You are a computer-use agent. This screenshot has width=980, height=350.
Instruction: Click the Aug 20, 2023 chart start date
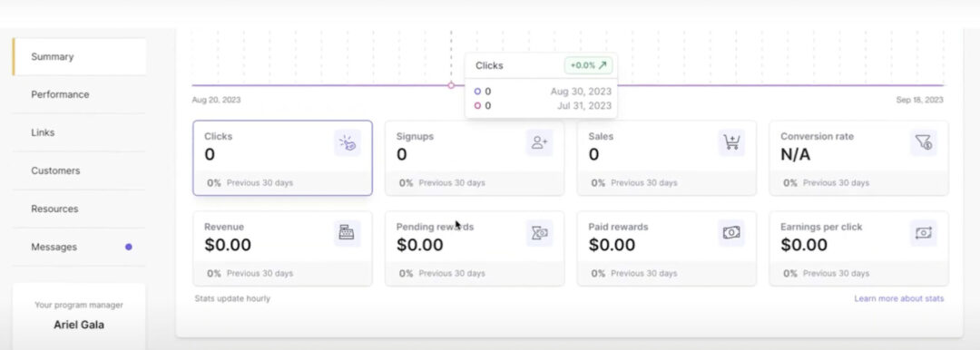click(216, 100)
